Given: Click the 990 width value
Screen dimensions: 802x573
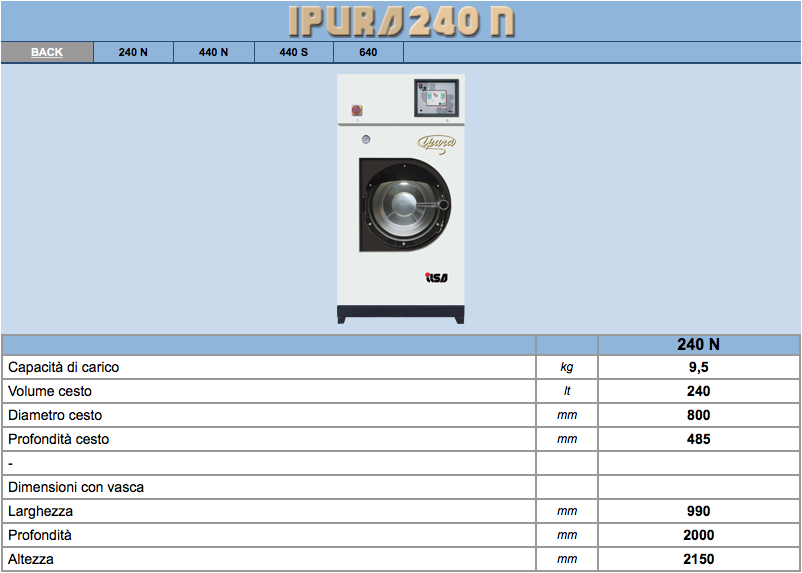Looking at the screenshot, I should coord(698,511).
